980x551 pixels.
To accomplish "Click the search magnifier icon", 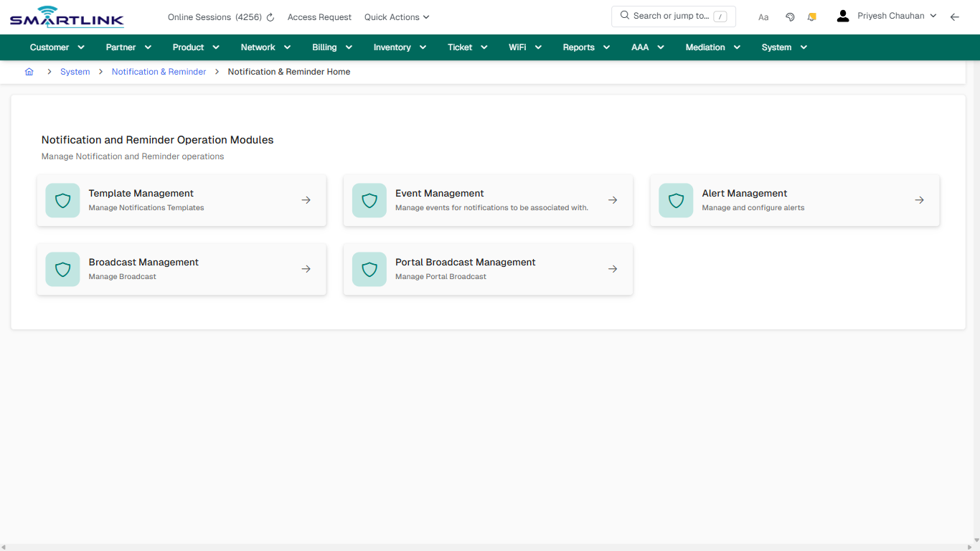I will 623,16.
